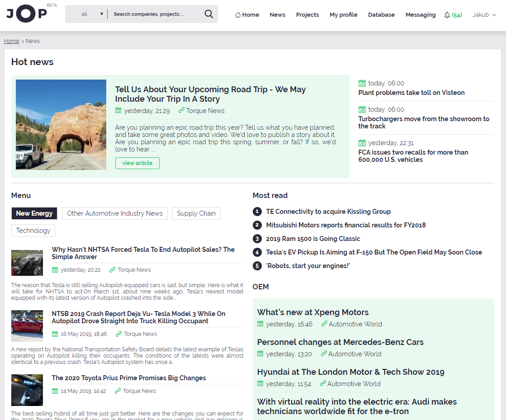Click calendar icon beside yesterday, 11:54
This screenshot has width=506, height=420.
tap(260, 383)
